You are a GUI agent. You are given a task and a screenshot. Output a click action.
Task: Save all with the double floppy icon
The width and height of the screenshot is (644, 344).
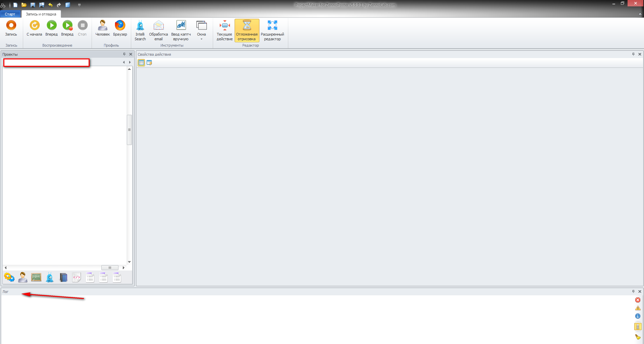[x=42, y=5]
